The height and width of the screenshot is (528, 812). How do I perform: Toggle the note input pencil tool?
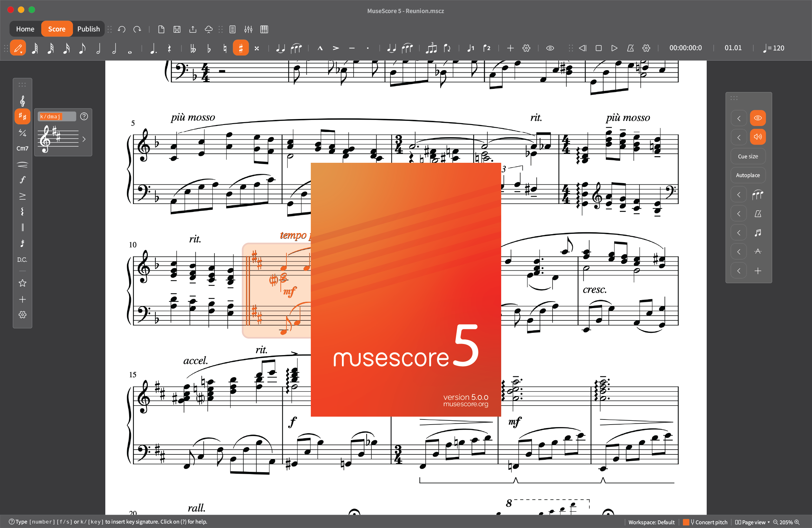tap(18, 48)
